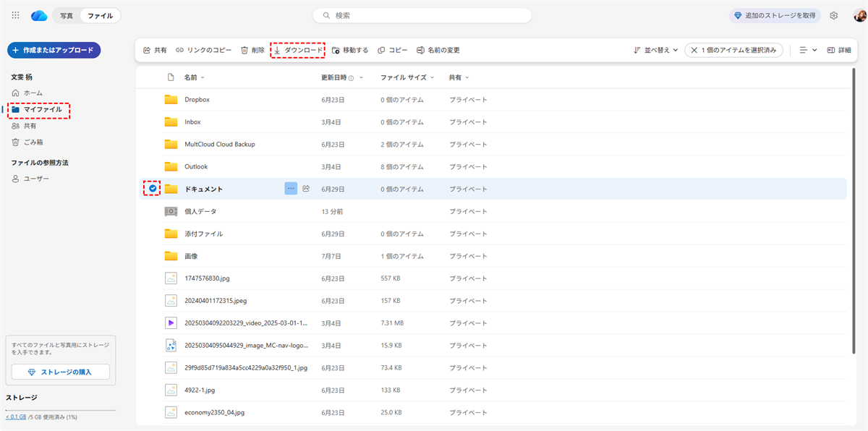Open MultCloud Cloud Backup folder name
The height and width of the screenshot is (431, 868).
[220, 145]
